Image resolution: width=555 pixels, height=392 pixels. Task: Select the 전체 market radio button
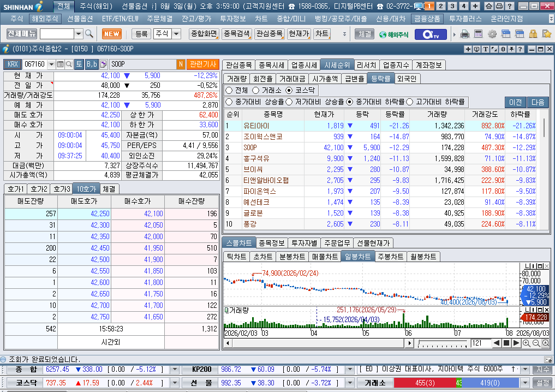pyautogui.click(x=229, y=90)
